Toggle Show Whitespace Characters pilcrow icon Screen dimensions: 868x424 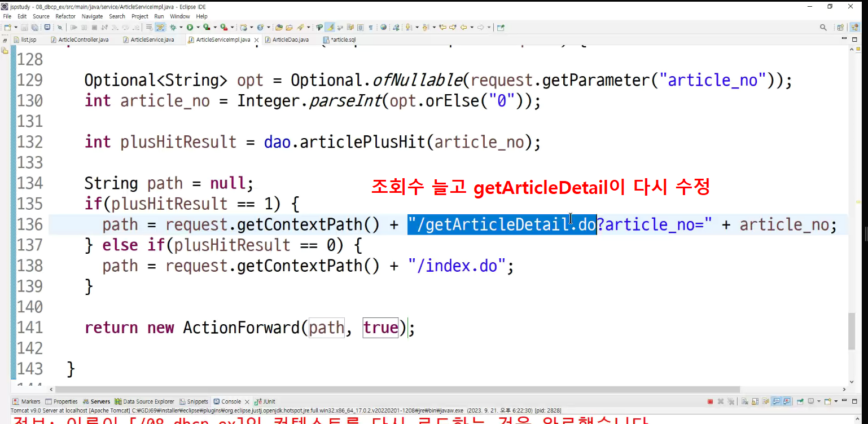point(370,27)
